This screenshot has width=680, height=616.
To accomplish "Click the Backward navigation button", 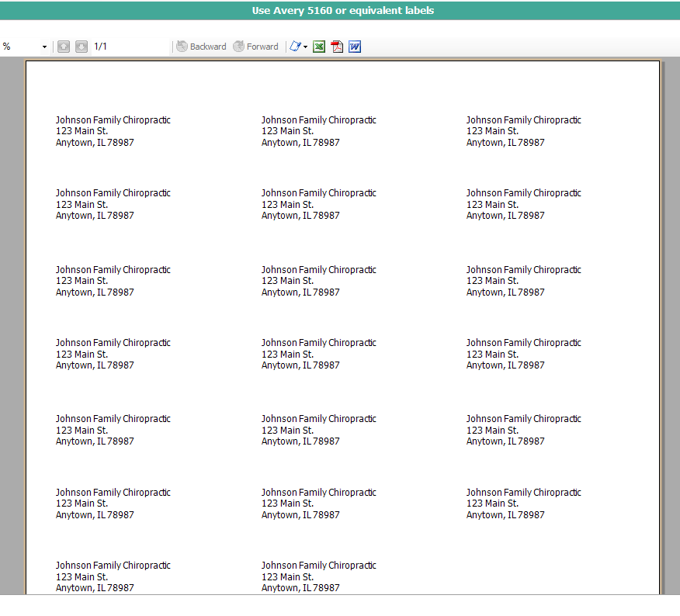I will 201,47.
